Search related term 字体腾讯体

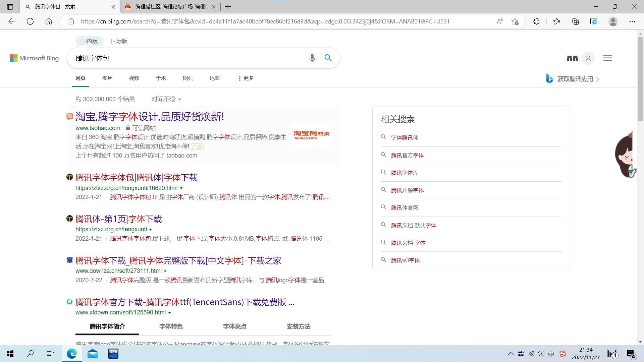[405, 137]
